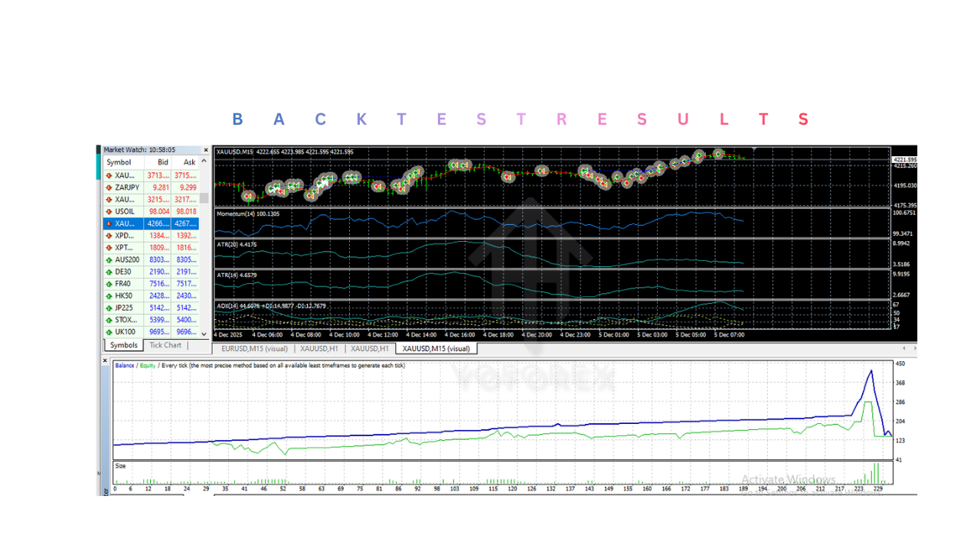Open the EURUSD,M15 (visual) chart tab

(254, 348)
